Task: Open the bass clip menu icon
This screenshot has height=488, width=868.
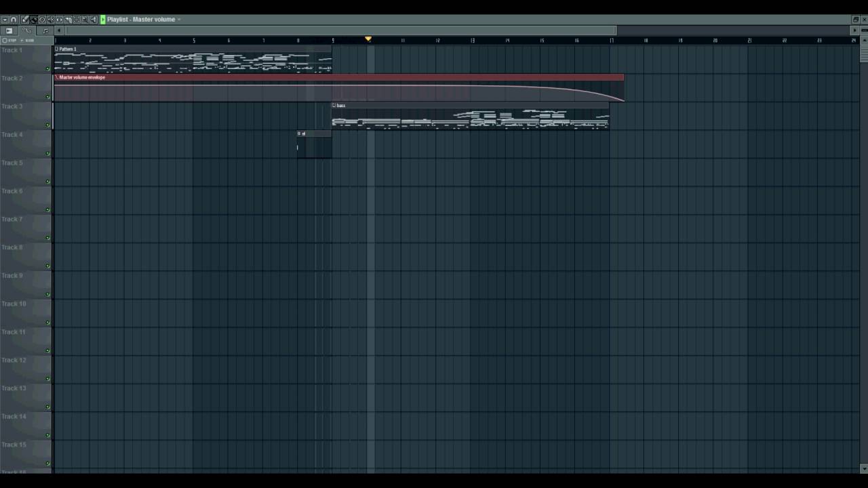Action: [334, 105]
